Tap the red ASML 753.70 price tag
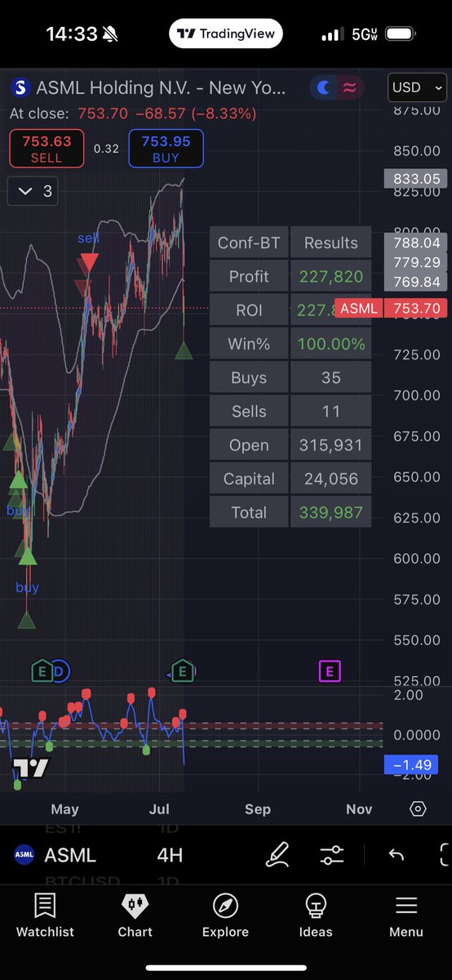The image size is (452, 980). [391, 308]
